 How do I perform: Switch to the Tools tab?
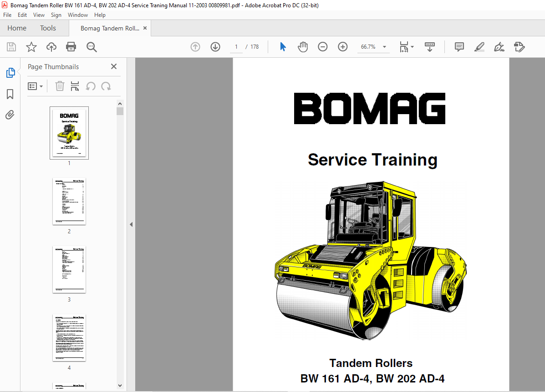click(x=48, y=28)
